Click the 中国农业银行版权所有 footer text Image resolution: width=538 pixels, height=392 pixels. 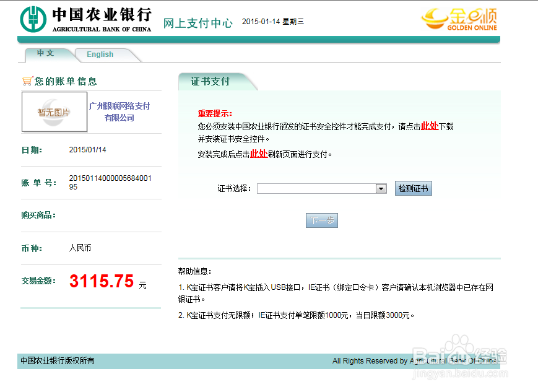pyautogui.click(x=58, y=360)
